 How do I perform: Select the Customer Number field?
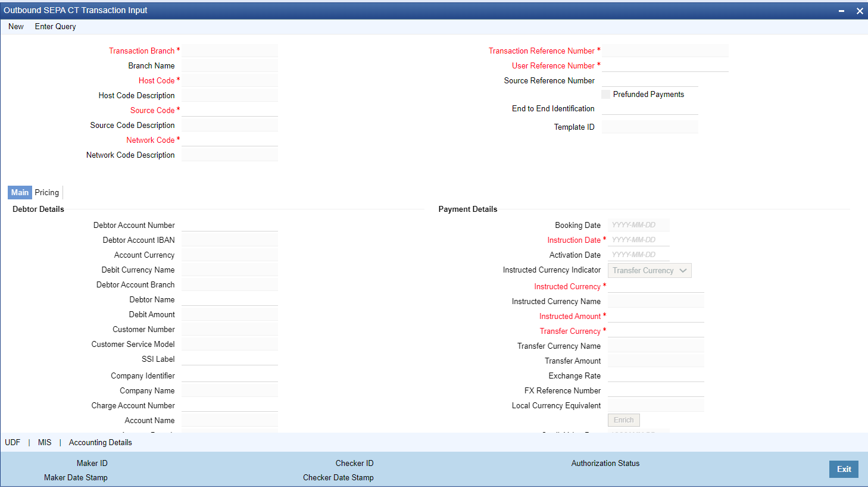pos(230,329)
